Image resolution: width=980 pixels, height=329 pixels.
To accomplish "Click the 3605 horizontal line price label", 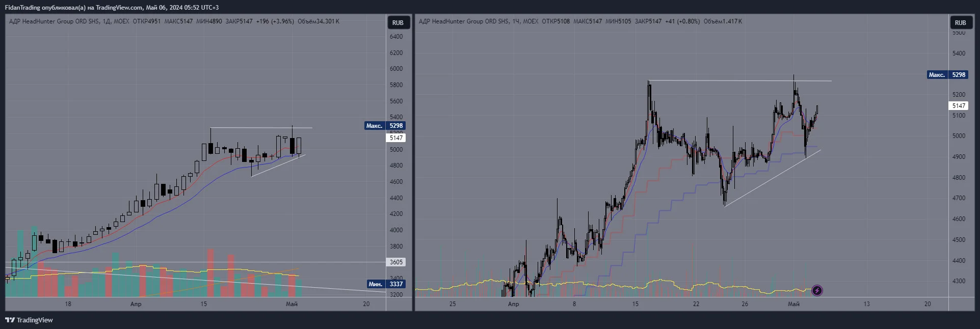I will coord(396,262).
